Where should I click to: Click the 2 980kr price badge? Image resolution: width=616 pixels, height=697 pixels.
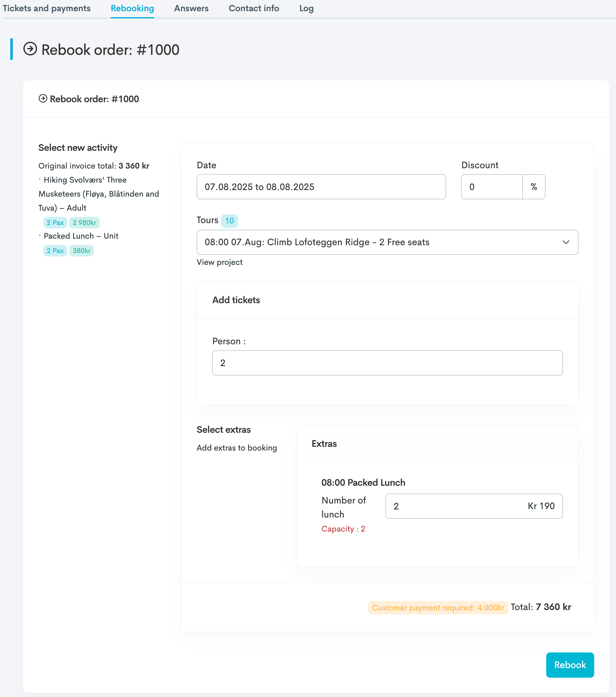coord(84,222)
